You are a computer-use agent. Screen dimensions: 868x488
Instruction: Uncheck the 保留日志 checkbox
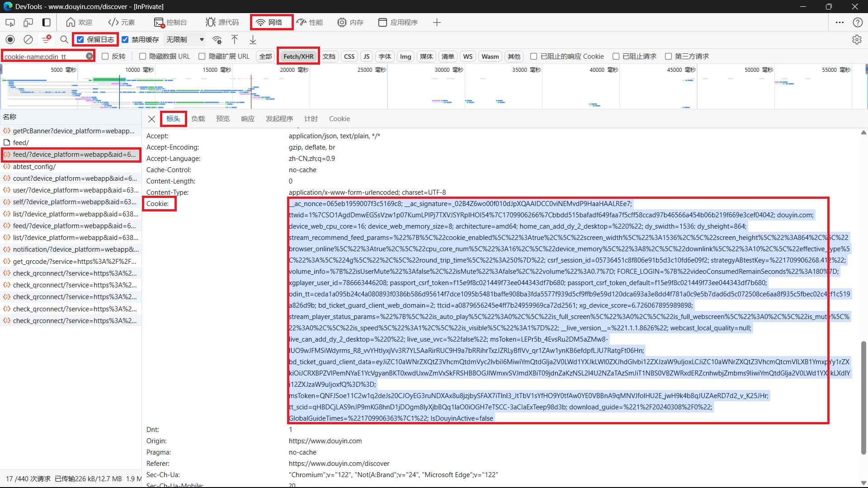pyautogui.click(x=80, y=40)
